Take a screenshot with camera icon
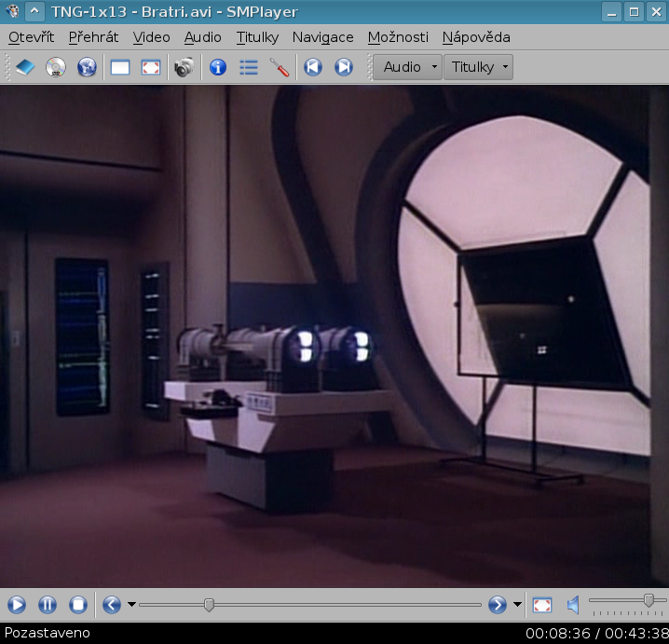Screen dimensions: 669x644 click(184, 67)
